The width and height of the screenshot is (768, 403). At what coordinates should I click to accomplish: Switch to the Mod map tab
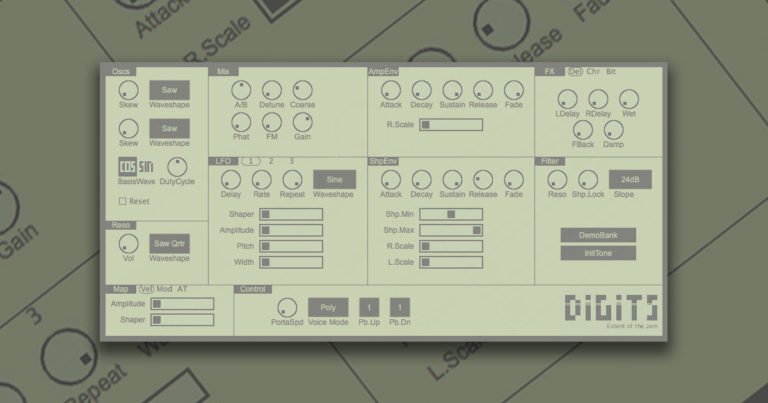pyautogui.click(x=164, y=289)
